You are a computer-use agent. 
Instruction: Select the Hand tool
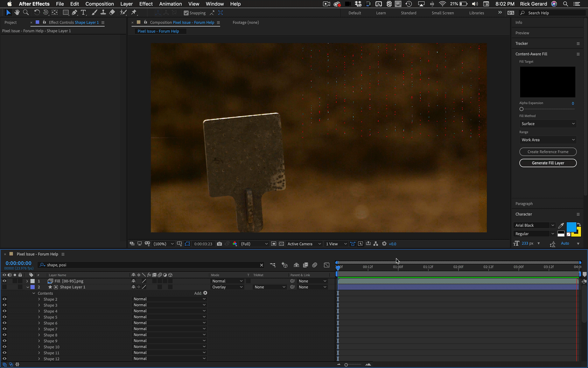click(17, 13)
